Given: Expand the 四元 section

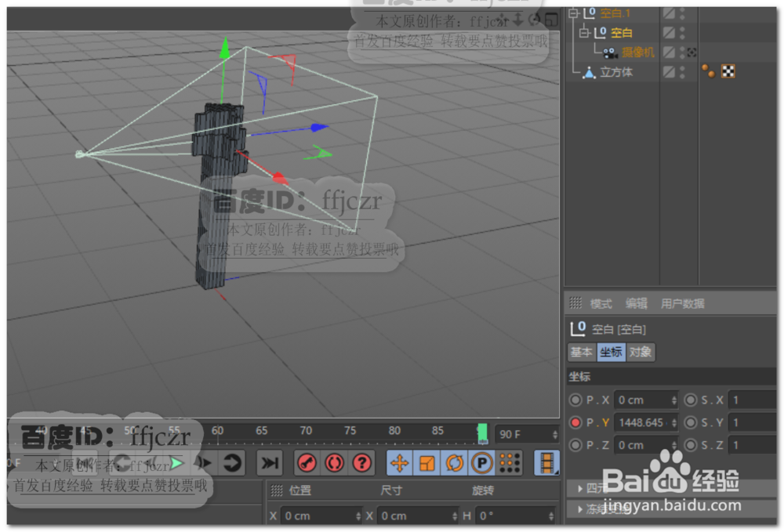Looking at the screenshot, I should [x=580, y=489].
